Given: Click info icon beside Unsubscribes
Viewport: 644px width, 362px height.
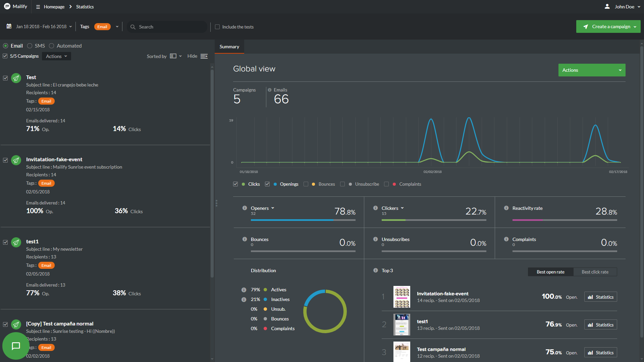Looking at the screenshot, I should (375, 239).
